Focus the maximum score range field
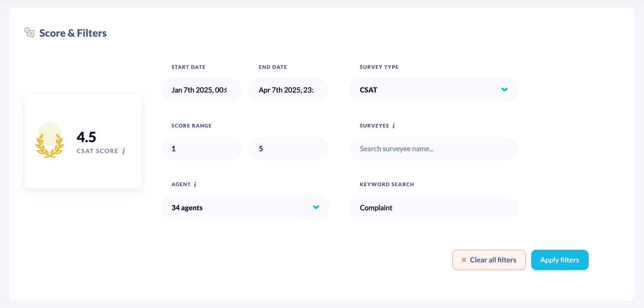The height and width of the screenshot is (308, 644). (x=288, y=149)
